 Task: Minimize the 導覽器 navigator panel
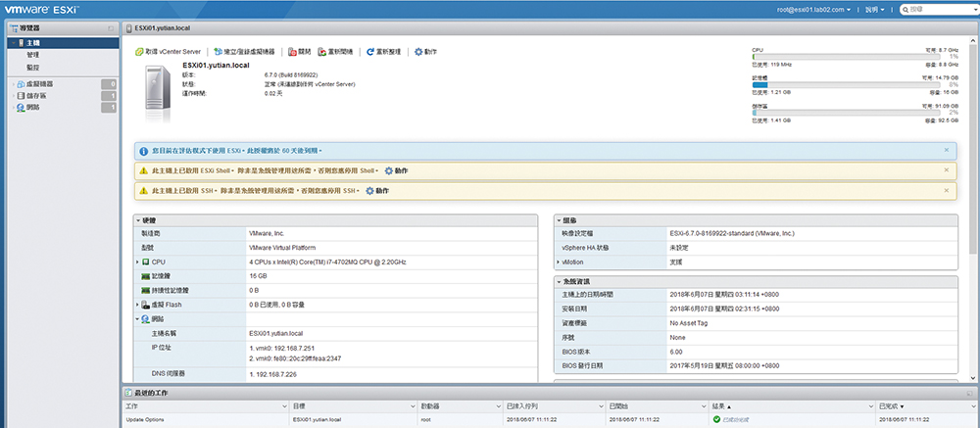(x=112, y=28)
